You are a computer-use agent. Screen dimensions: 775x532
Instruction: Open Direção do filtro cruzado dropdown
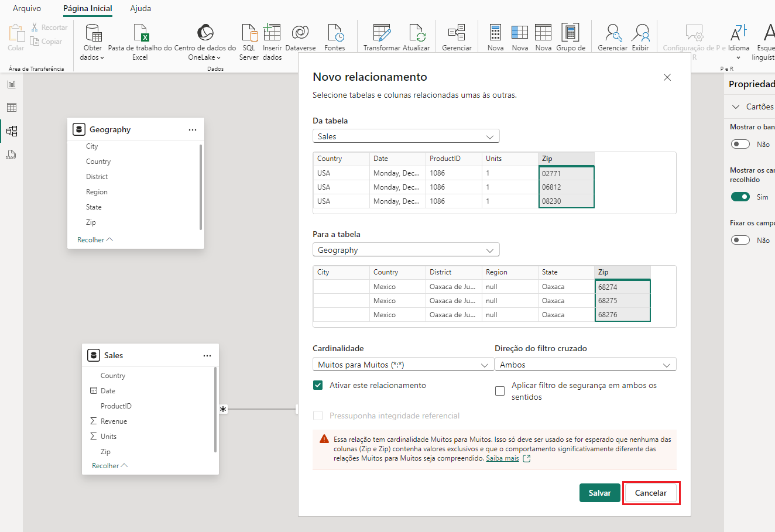point(585,365)
